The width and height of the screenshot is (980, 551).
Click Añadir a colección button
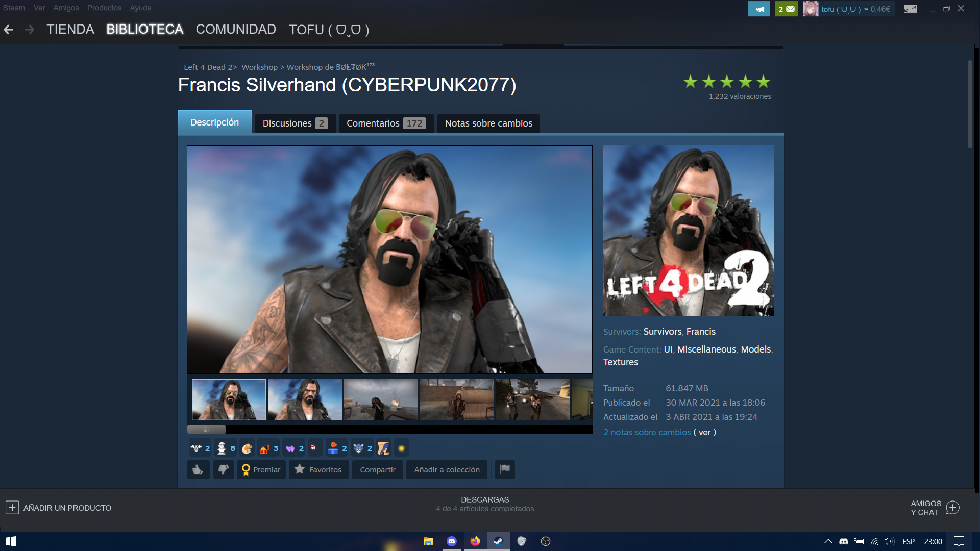(x=447, y=469)
